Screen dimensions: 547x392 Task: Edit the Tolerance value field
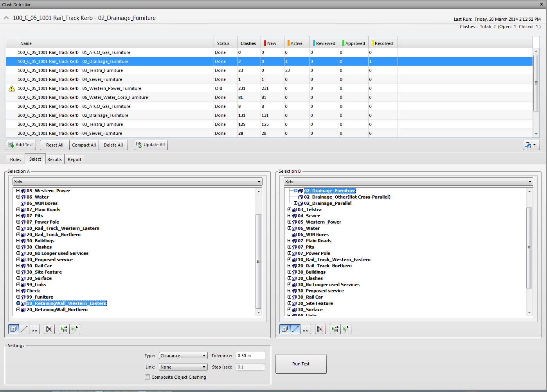click(x=250, y=355)
